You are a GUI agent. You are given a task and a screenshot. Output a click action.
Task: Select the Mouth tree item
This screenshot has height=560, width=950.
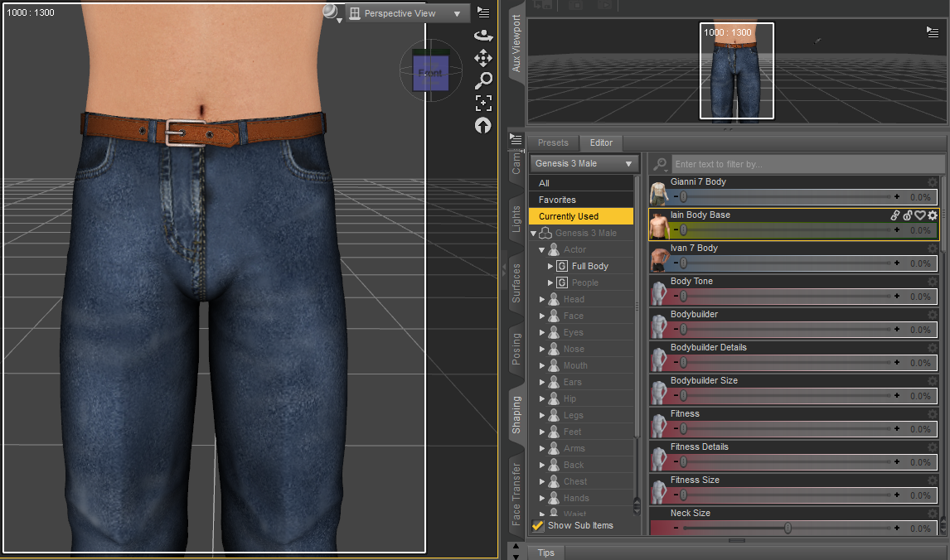pyautogui.click(x=575, y=365)
